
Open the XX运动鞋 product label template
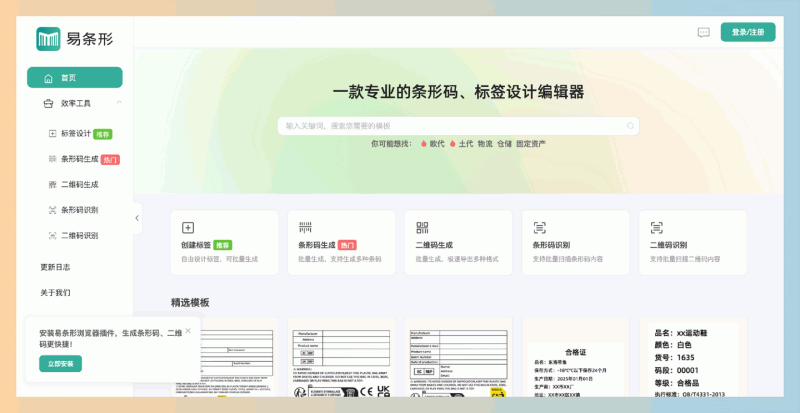(693, 357)
